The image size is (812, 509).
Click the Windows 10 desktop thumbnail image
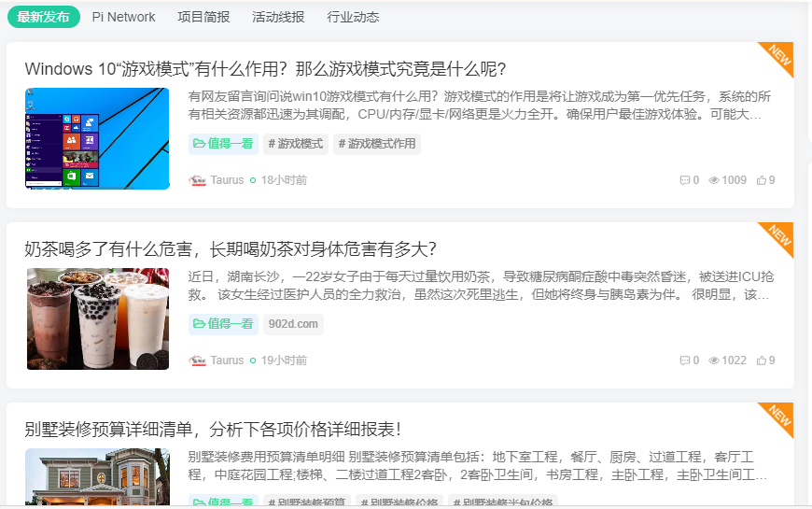pyautogui.click(x=97, y=138)
